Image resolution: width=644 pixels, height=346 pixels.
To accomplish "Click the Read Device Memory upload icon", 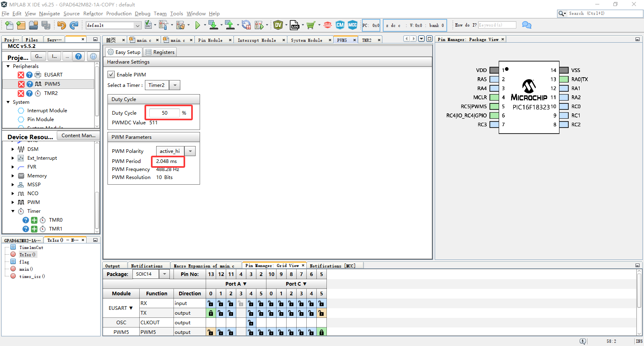I will pos(229,25).
